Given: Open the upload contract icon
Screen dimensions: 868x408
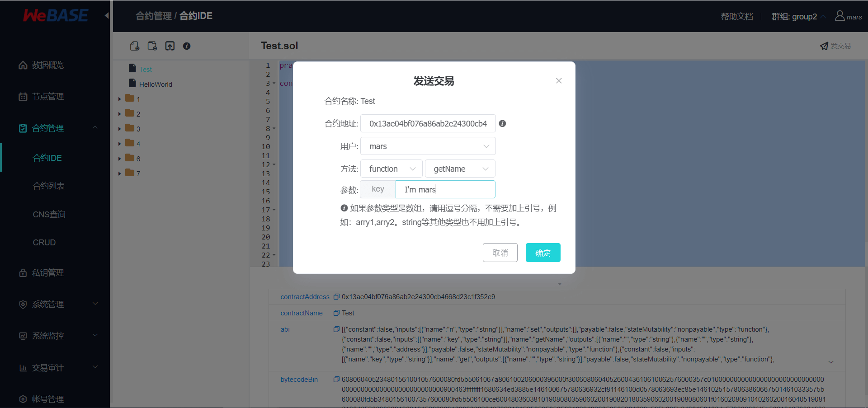Looking at the screenshot, I should point(170,46).
